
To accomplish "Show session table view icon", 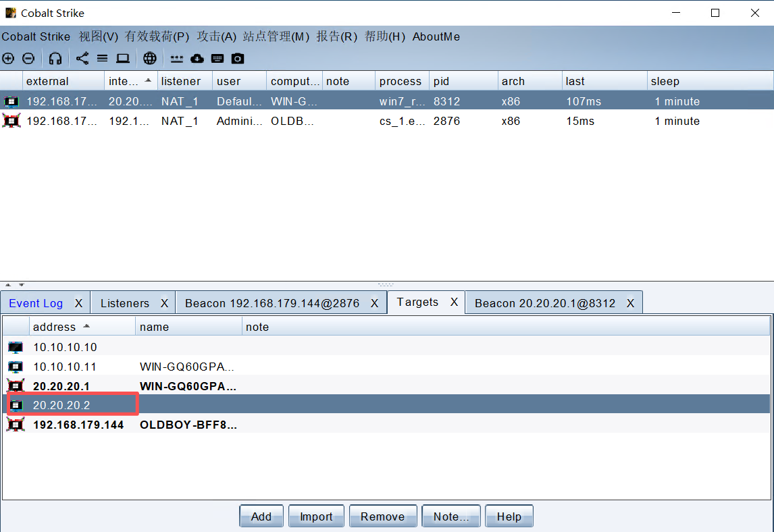I will click(x=102, y=59).
